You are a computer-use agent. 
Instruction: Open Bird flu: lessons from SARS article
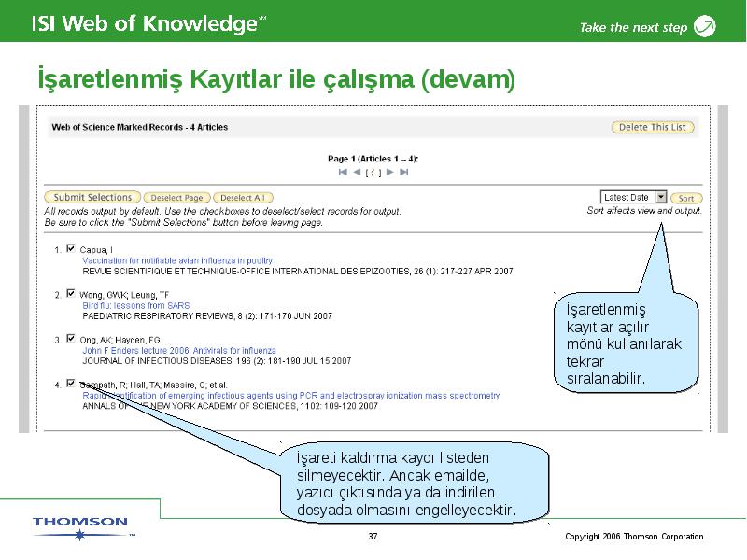pyautogui.click(x=135, y=306)
